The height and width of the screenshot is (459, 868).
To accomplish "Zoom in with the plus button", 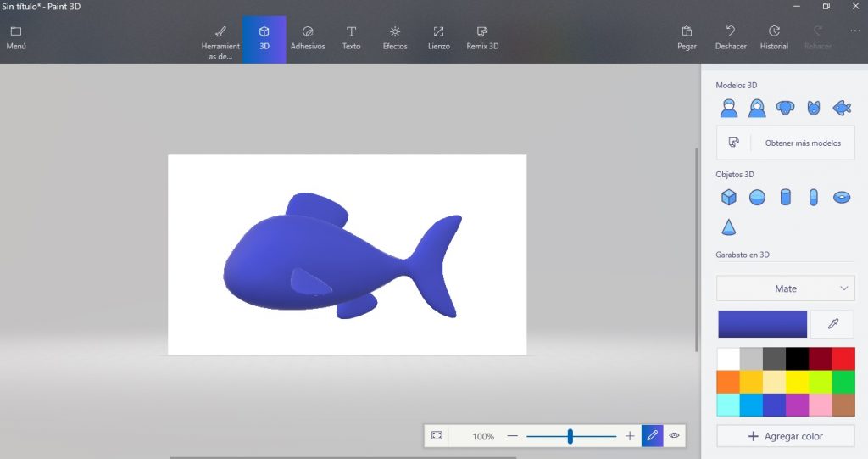I will [630, 436].
